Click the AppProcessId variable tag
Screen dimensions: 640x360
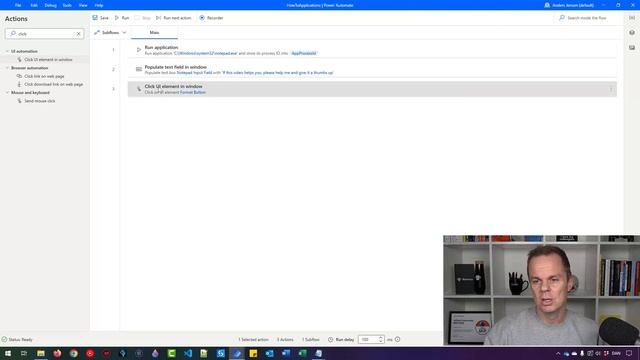[304, 53]
